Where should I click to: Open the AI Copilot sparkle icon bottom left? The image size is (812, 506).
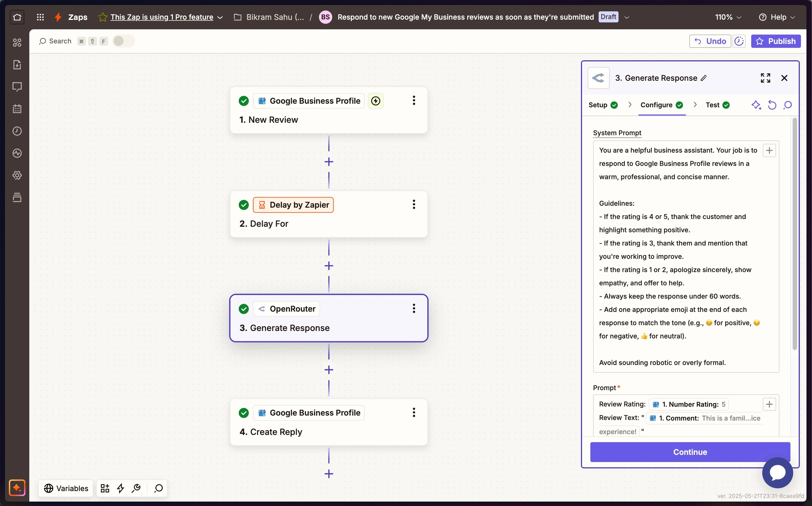(17, 487)
